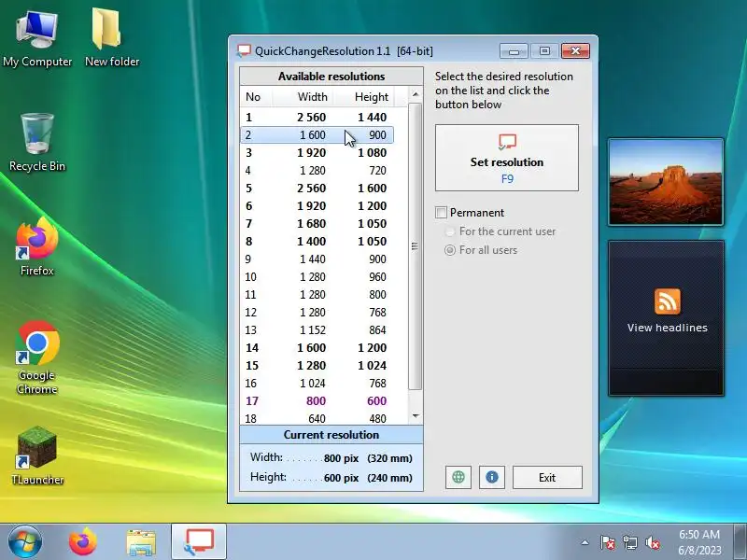Close the QuickChangeResolution window

tap(575, 51)
